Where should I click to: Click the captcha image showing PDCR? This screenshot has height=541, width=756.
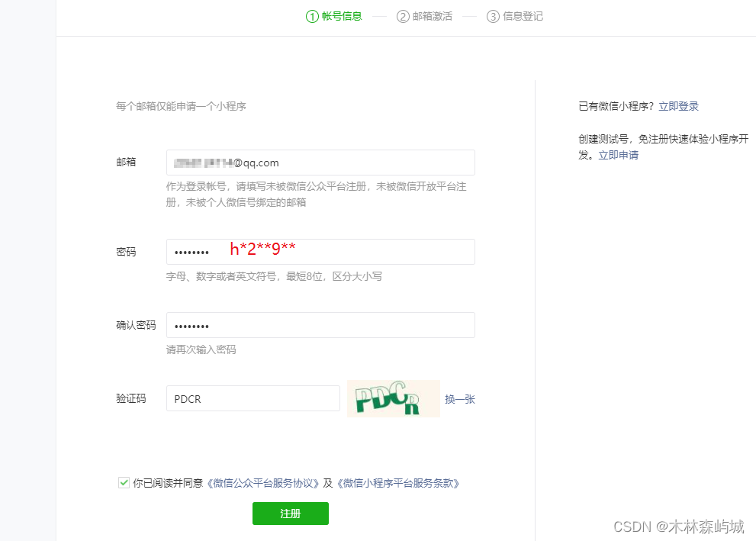394,398
